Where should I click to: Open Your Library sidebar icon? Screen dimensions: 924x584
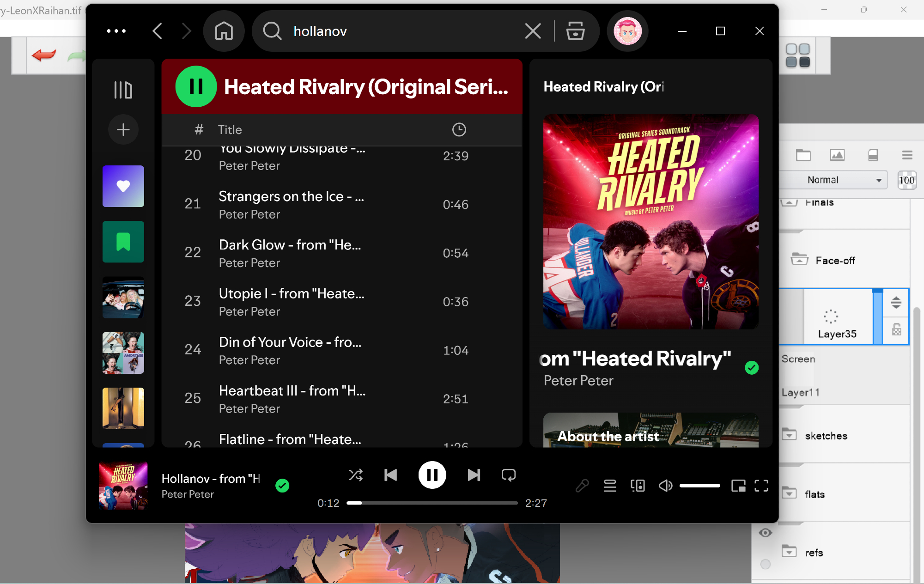tap(123, 90)
